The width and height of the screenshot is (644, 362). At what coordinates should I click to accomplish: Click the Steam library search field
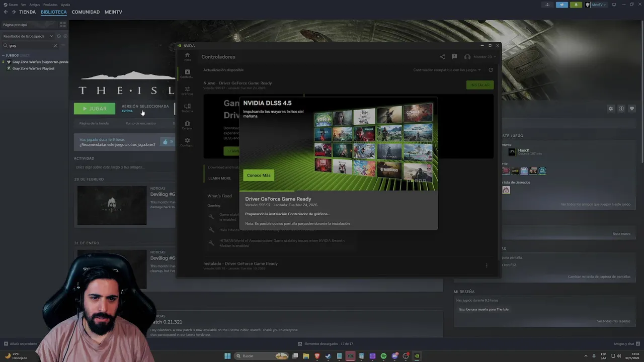(x=29, y=46)
